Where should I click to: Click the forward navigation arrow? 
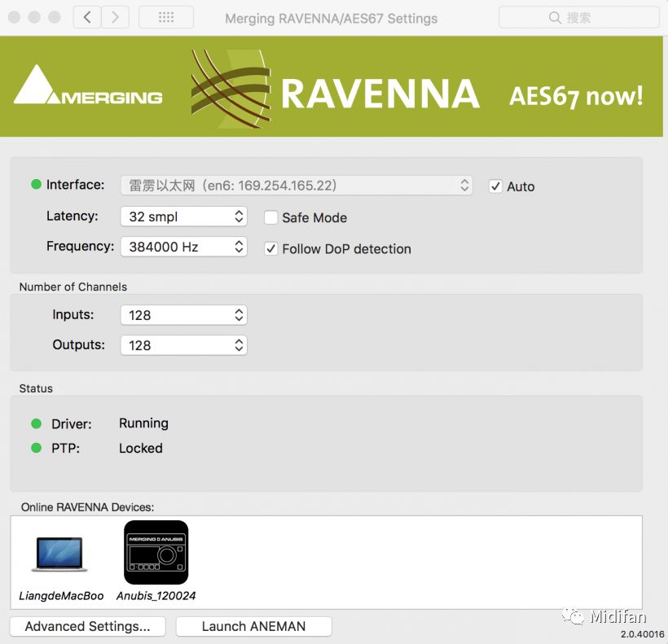point(115,17)
